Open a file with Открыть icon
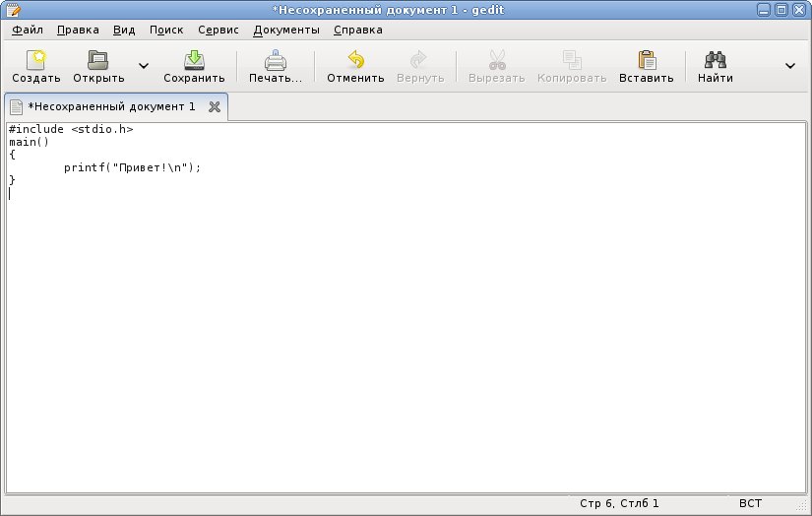 pyautogui.click(x=97, y=60)
